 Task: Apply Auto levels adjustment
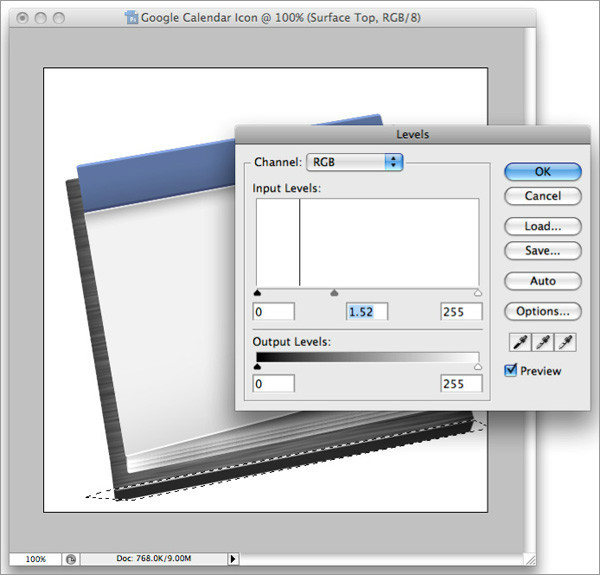pyautogui.click(x=542, y=281)
